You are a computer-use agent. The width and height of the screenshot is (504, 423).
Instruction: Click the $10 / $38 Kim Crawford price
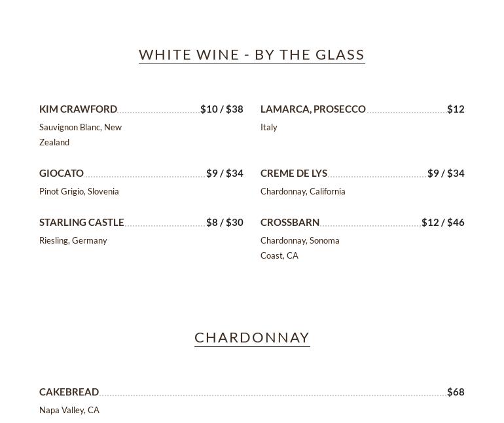(222, 109)
